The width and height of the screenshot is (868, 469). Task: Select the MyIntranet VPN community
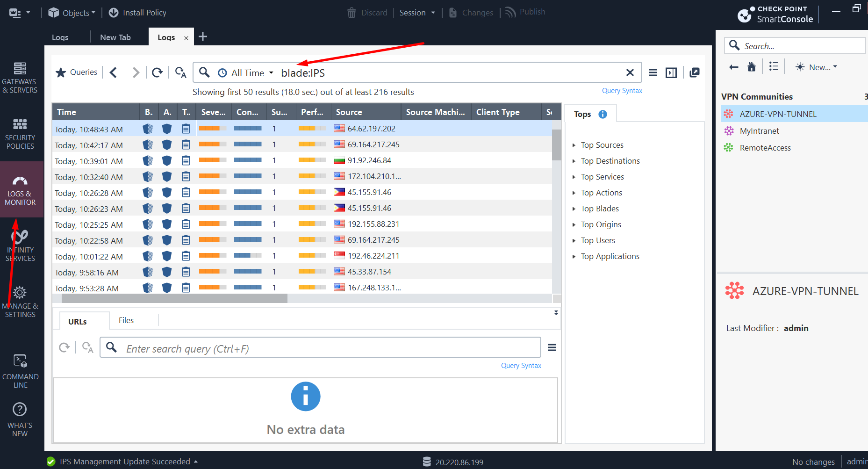(759, 131)
